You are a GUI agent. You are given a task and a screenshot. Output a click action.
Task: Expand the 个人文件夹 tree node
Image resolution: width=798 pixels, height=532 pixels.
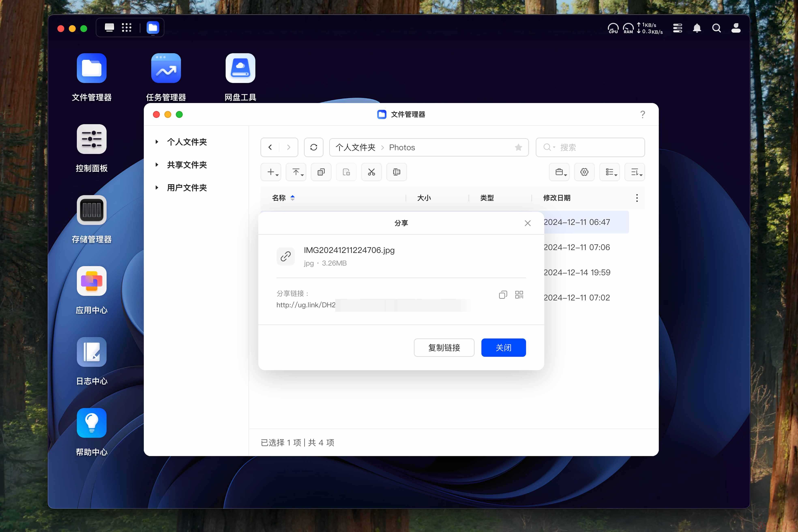[157, 142]
